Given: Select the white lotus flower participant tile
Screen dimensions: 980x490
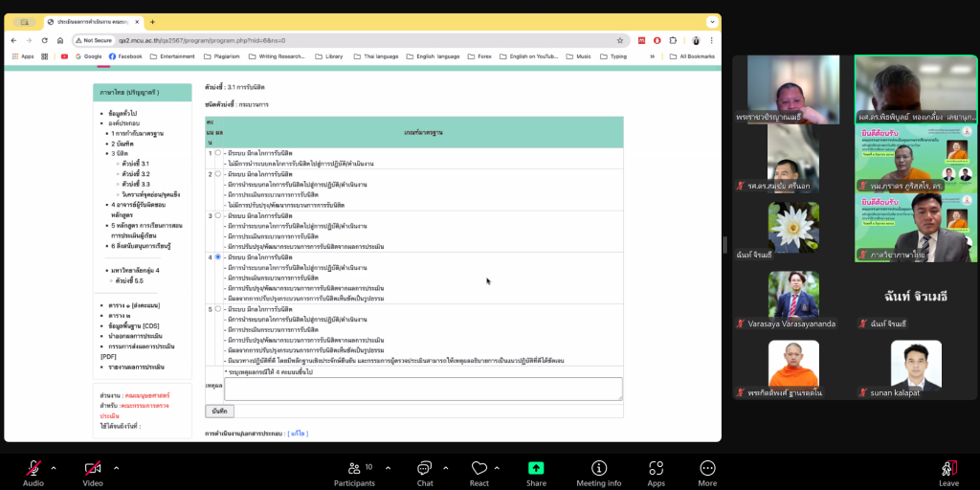Looking at the screenshot, I should pyautogui.click(x=793, y=228).
